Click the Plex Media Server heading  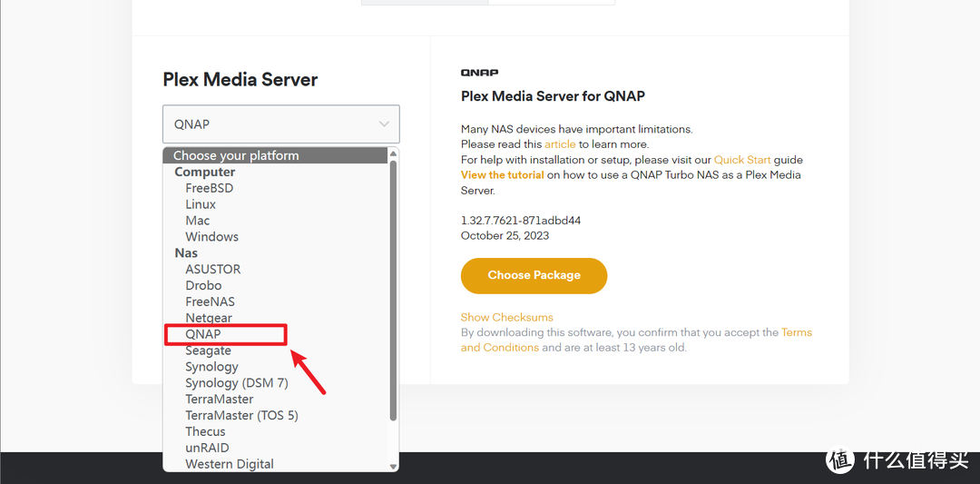tap(240, 79)
